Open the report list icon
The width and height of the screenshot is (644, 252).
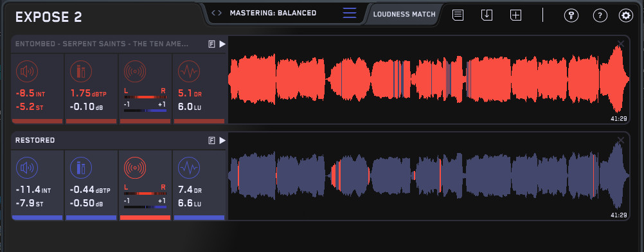click(458, 15)
